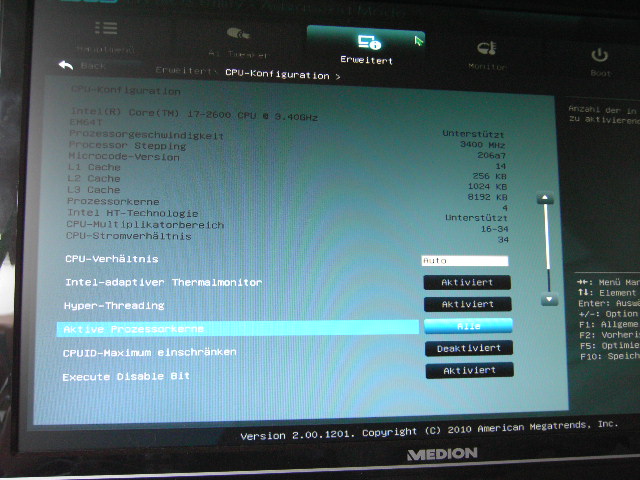Click the CPU-Verhältnis Auto input field

[465, 261]
